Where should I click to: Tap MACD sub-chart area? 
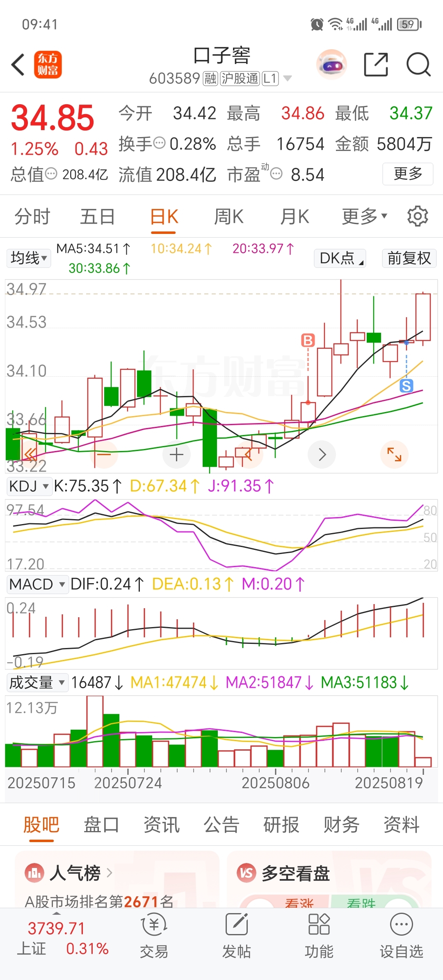(221, 633)
